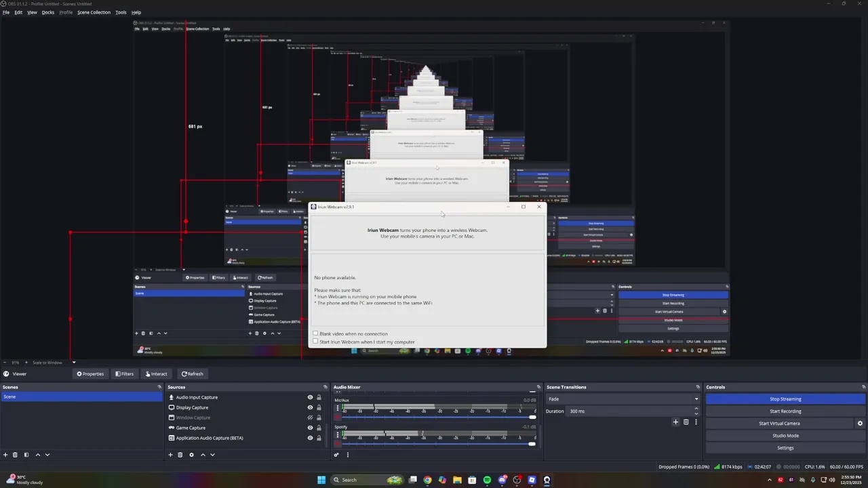Hide the Audio Input Capture source
The image size is (868, 488).
(x=310, y=397)
